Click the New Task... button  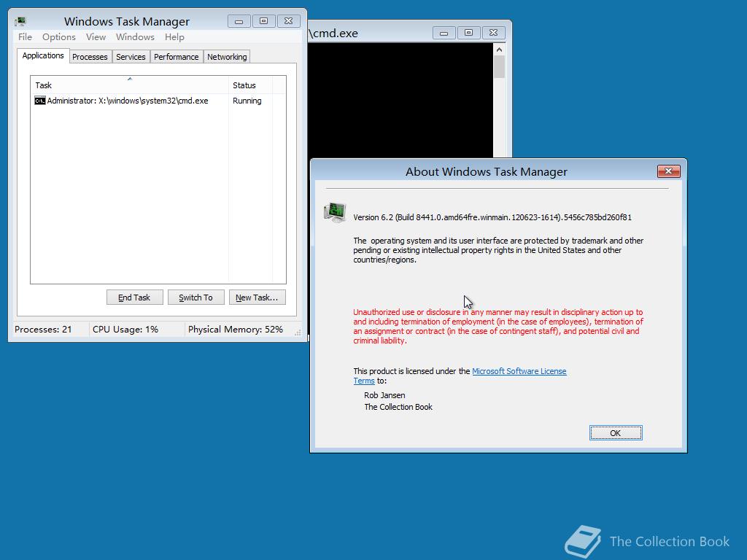click(258, 297)
